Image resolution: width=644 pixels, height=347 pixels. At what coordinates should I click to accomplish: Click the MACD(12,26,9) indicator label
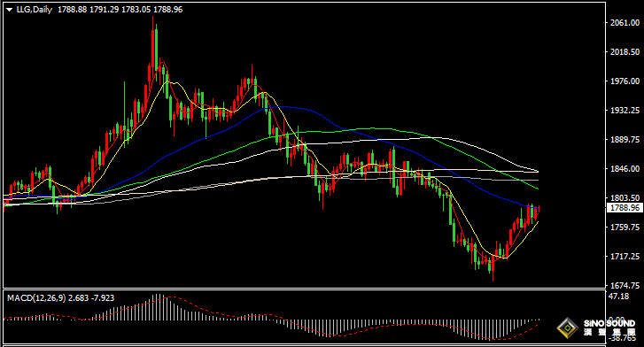[x=36, y=297]
